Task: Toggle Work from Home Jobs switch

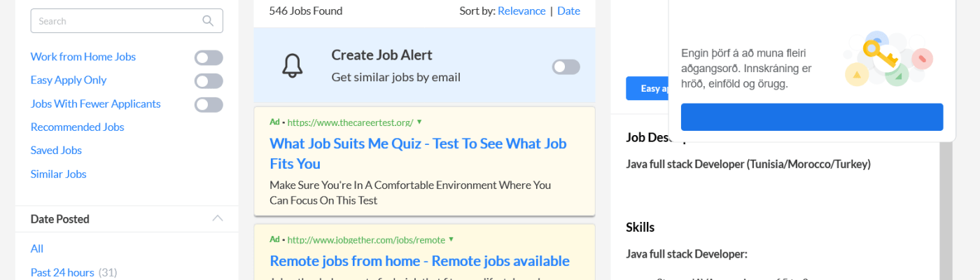Action: 209,57
